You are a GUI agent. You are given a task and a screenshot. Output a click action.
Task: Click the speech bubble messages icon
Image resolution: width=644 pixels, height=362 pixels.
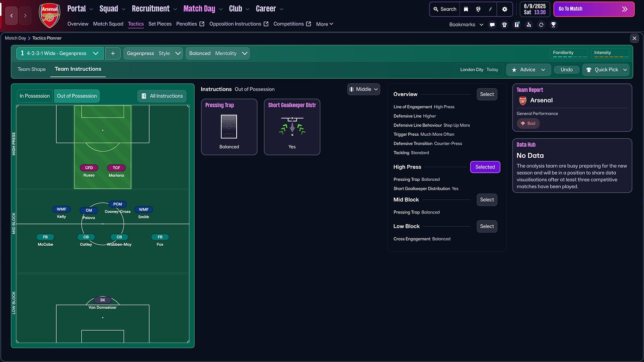(492, 25)
